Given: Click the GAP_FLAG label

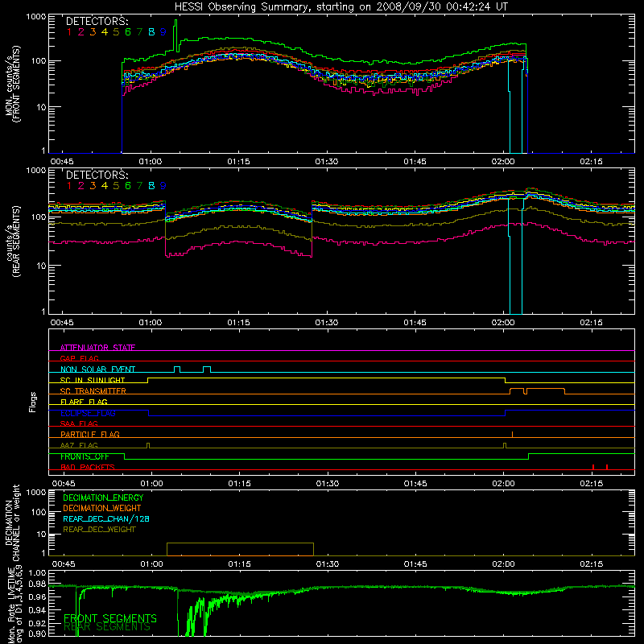Looking at the screenshot, I should pyautogui.click(x=79, y=358).
